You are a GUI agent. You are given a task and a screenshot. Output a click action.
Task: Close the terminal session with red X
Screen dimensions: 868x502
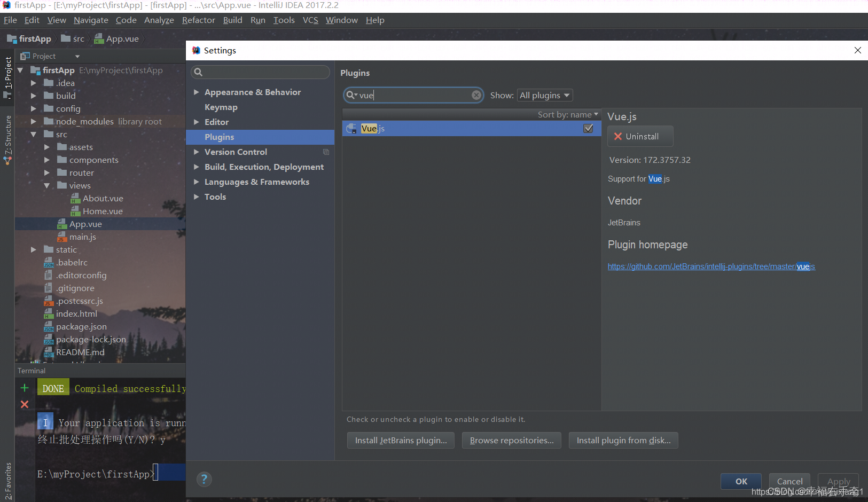(x=25, y=404)
